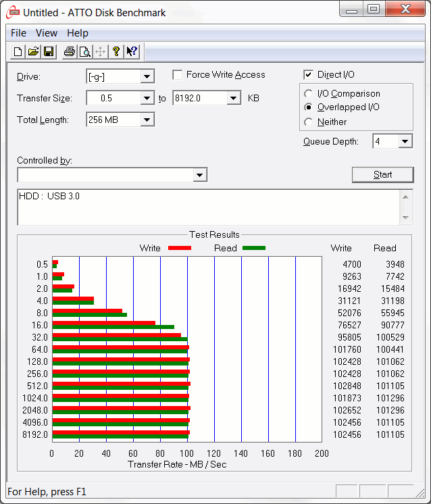Click the Print toolbar icon

(x=69, y=51)
